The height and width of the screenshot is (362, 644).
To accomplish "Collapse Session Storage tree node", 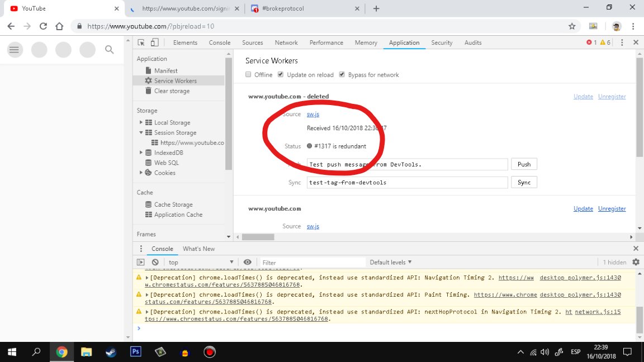I will coord(141,132).
